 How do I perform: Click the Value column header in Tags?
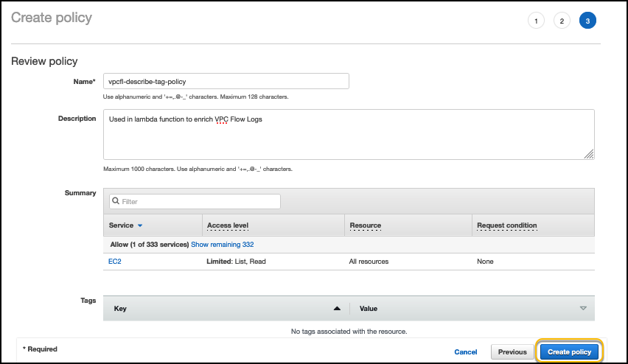(x=368, y=308)
